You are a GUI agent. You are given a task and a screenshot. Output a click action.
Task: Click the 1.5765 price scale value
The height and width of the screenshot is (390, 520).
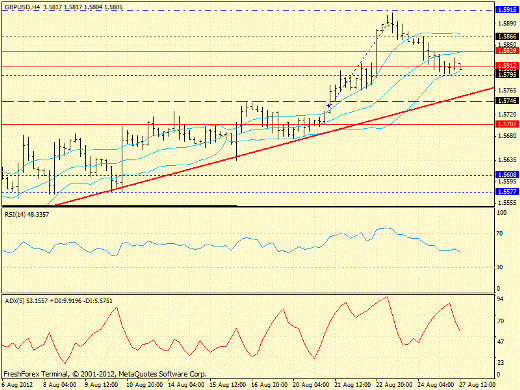pyautogui.click(x=507, y=90)
